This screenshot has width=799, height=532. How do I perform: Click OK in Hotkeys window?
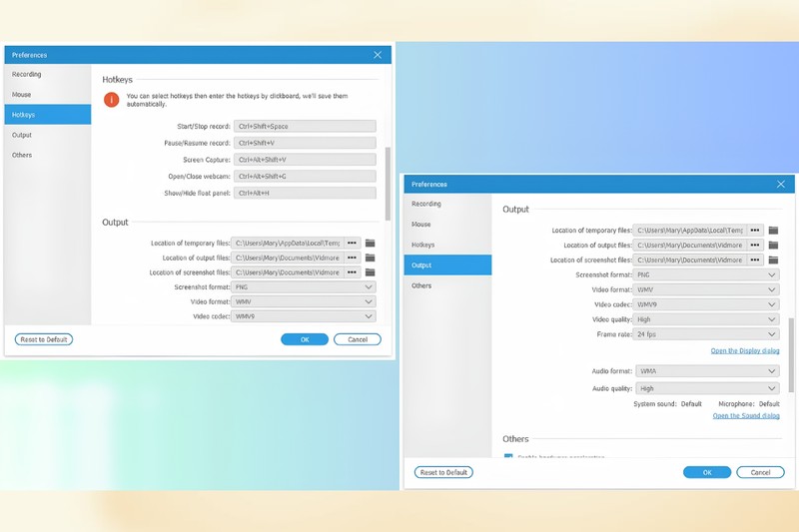pyautogui.click(x=305, y=339)
